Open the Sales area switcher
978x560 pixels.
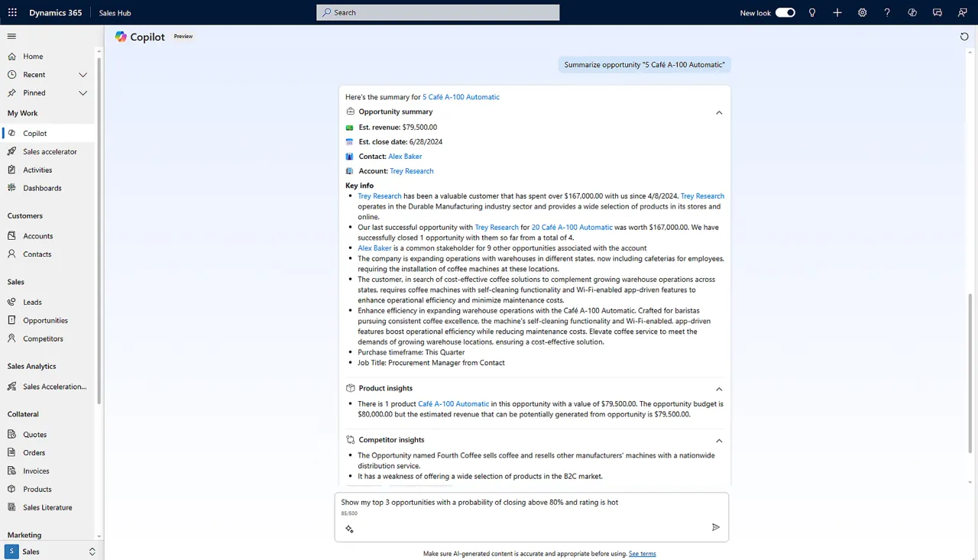[51, 552]
